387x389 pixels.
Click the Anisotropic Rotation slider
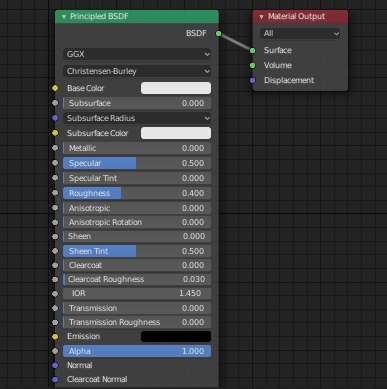[137, 222]
